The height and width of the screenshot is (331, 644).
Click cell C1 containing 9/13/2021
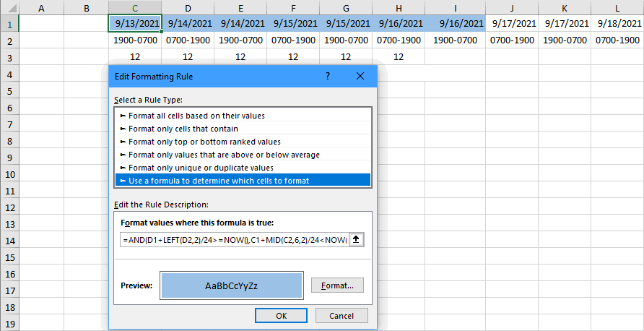(135, 23)
